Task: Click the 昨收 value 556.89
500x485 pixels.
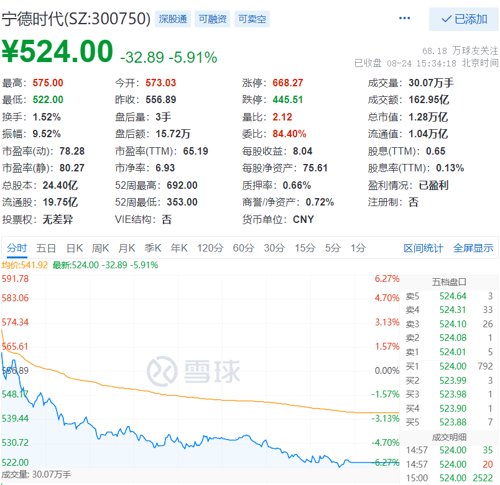Action: pos(161,100)
